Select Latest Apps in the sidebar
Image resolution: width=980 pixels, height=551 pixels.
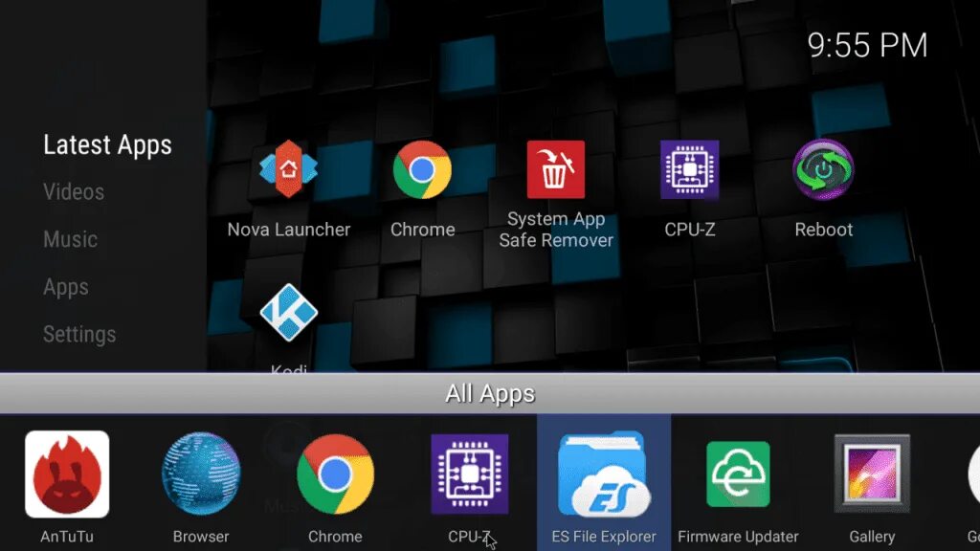pos(107,145)
